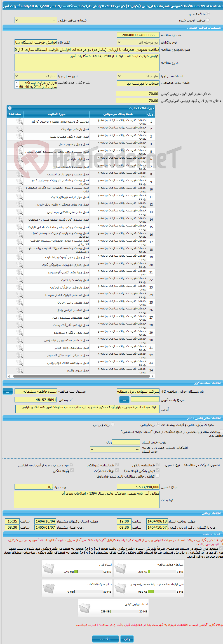Open the اسناد فنی folder icon
This screenshot has width=223, height=644.
(48, 568)
